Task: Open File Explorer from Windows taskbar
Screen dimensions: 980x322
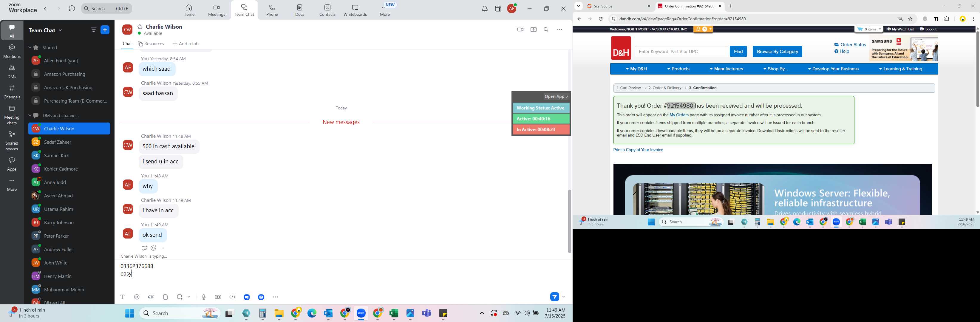Action: pyautogui.click(x=279, y=314)
